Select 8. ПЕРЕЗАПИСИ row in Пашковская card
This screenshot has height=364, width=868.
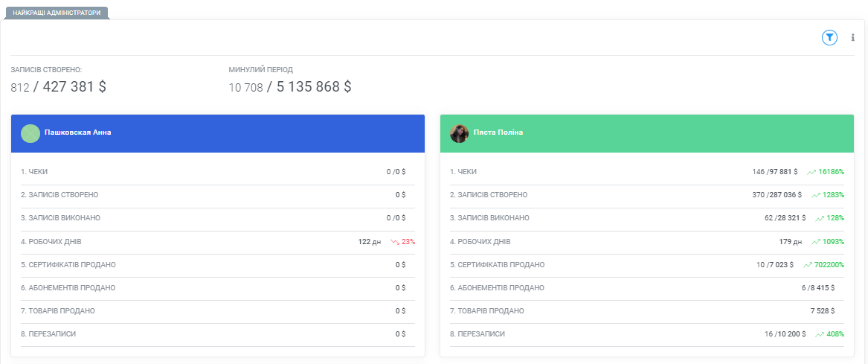click(x=217, y=334)
